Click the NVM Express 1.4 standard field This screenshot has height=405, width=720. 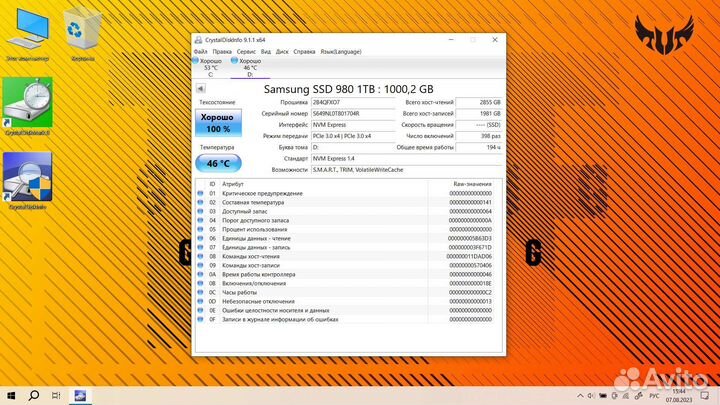406,158
